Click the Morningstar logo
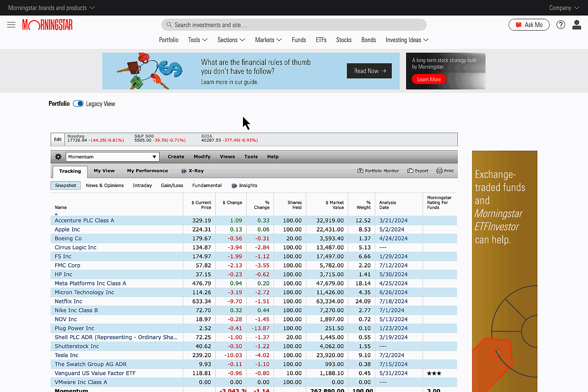 [x=47, y=25]
